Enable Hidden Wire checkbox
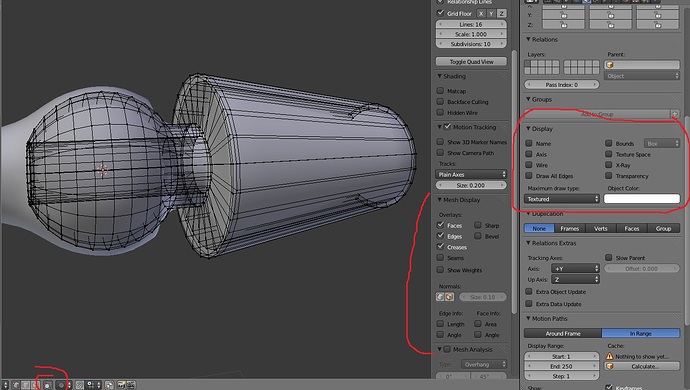 pyautogui.click(x=440, y=113)
